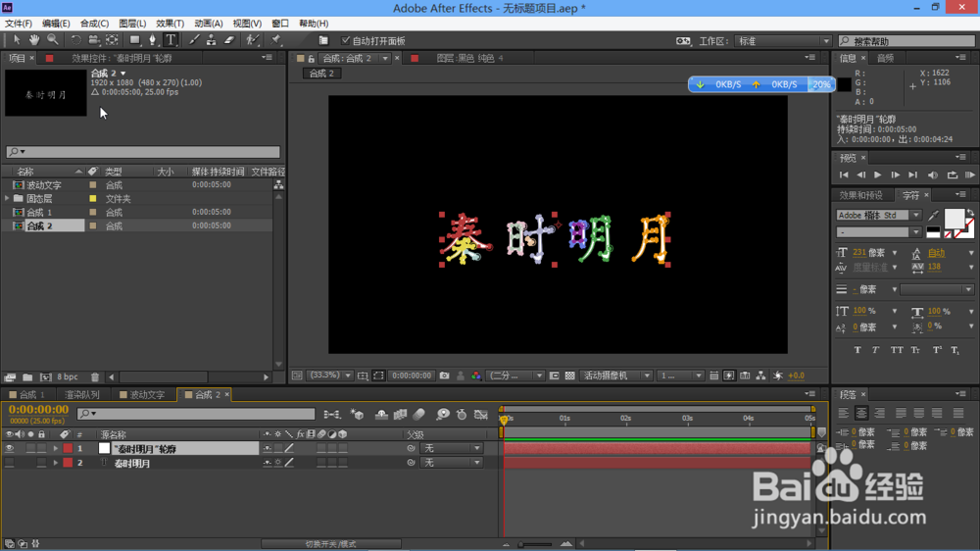This screenshot has height=551, width=980.
Task: Open the 活动摄像机 camera dropdown
Action: click(615, 376)
